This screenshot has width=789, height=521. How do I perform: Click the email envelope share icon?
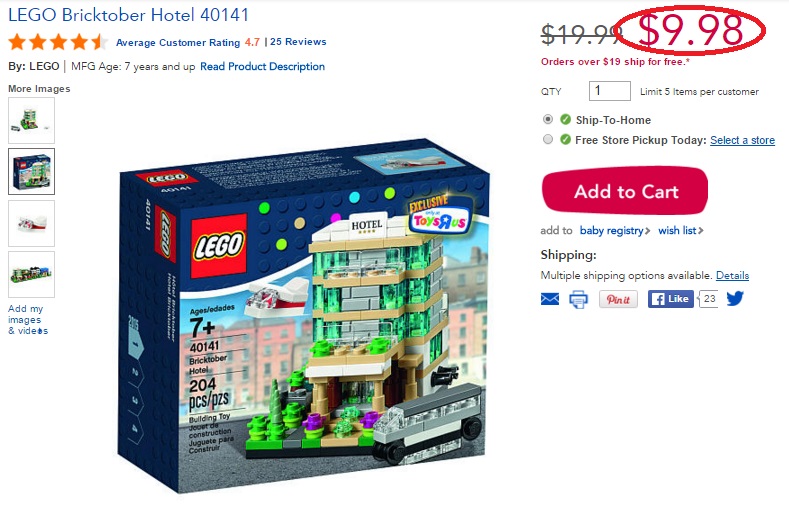[x=549, y=299]
